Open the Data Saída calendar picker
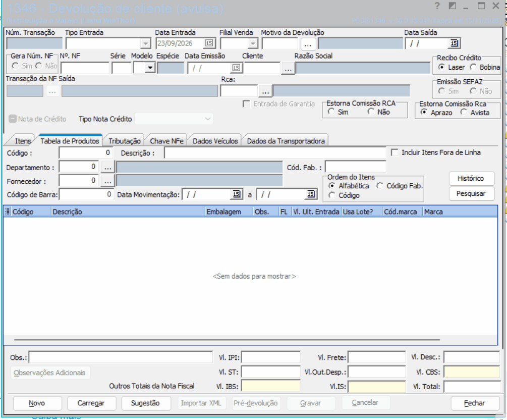Screen dimensions: 507x420 454,43
